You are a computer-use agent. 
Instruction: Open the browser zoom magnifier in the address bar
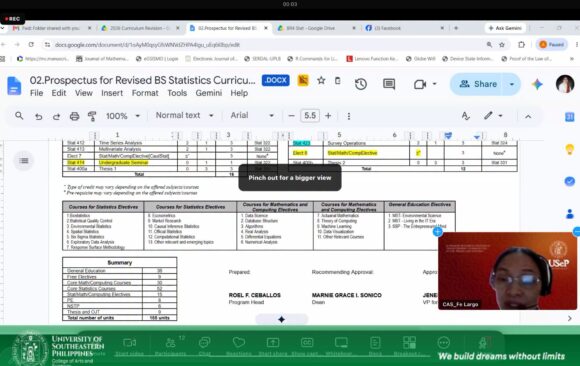[489, 44]
